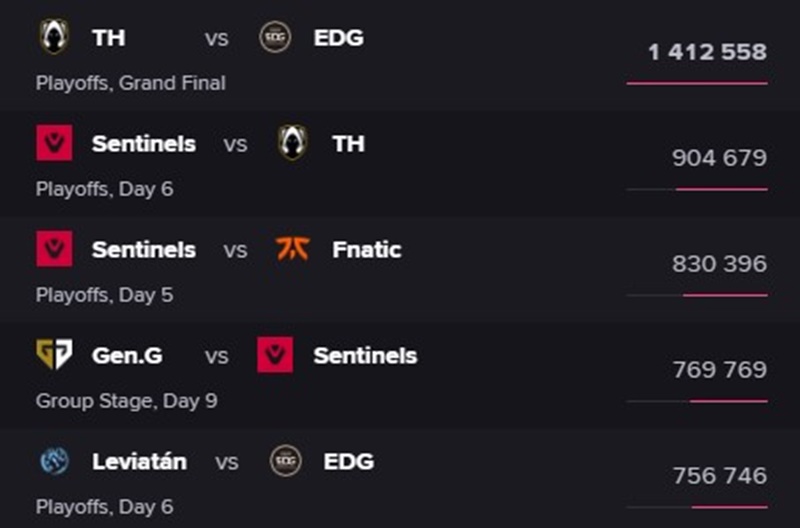Click the Leviatán blue logo

click(x=54, y=461)
